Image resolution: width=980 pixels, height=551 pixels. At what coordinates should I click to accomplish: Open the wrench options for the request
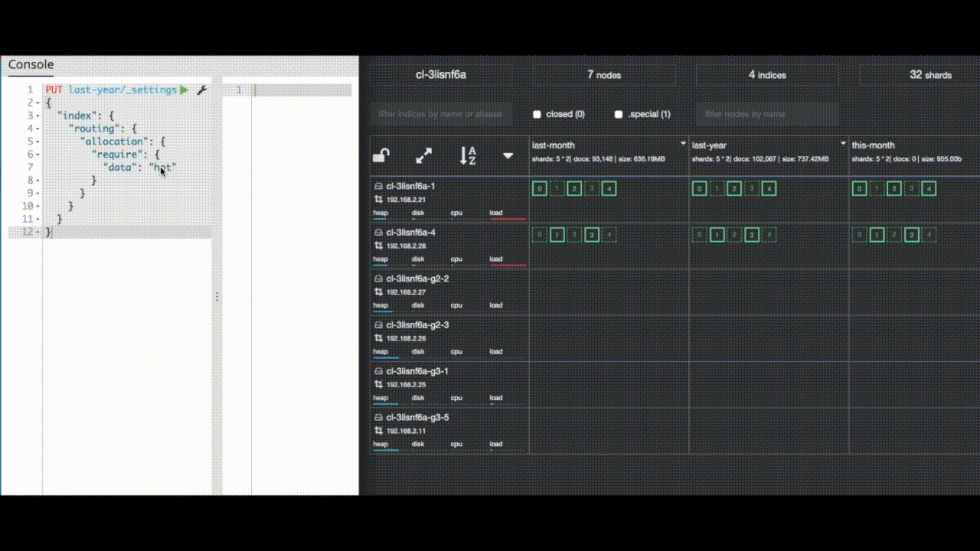click(x=201, y=90)
